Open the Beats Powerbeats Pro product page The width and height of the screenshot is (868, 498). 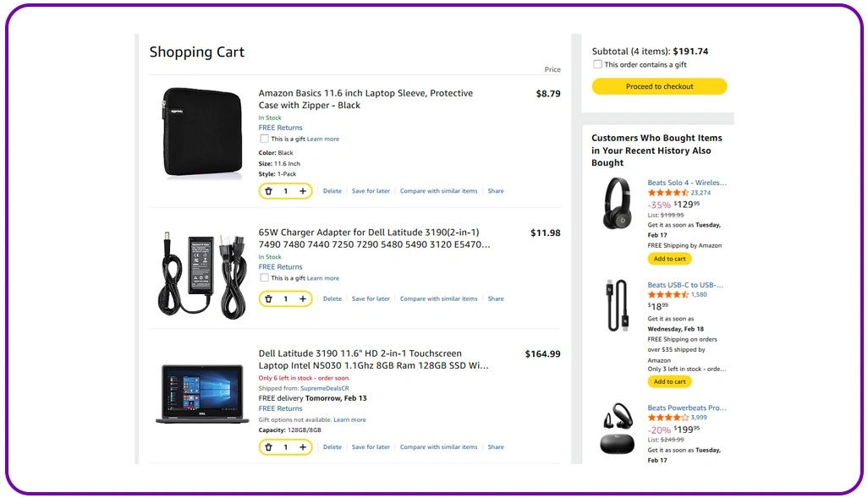(687, 407)
